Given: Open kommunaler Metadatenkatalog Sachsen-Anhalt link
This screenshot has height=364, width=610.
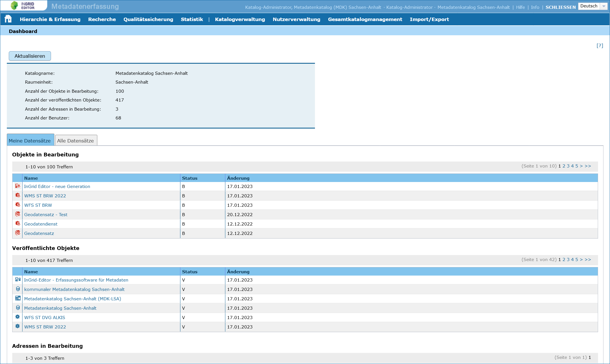Looking at the screenshot, I should [x=74, y=289].
